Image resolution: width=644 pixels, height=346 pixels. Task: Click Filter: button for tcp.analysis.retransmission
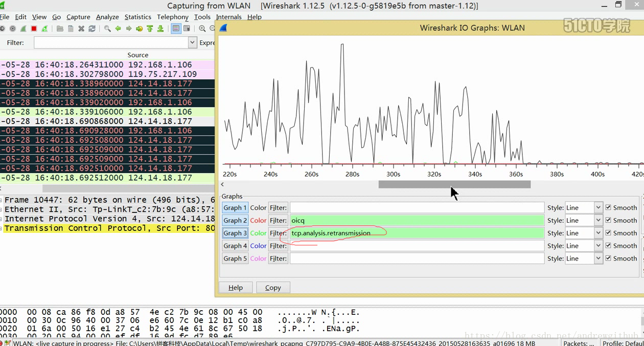pyautogui.click(x=278, y=233)
